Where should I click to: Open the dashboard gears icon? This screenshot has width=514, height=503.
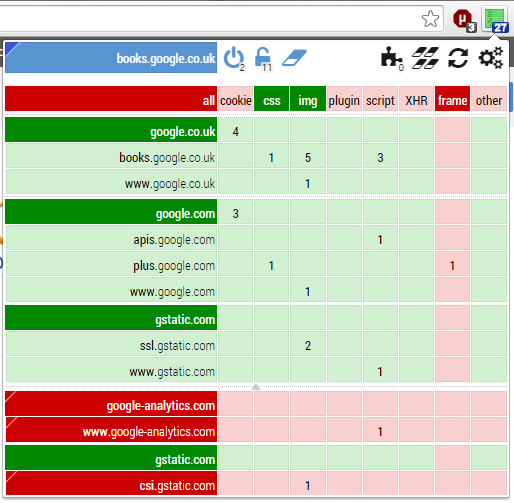point(491,58)
